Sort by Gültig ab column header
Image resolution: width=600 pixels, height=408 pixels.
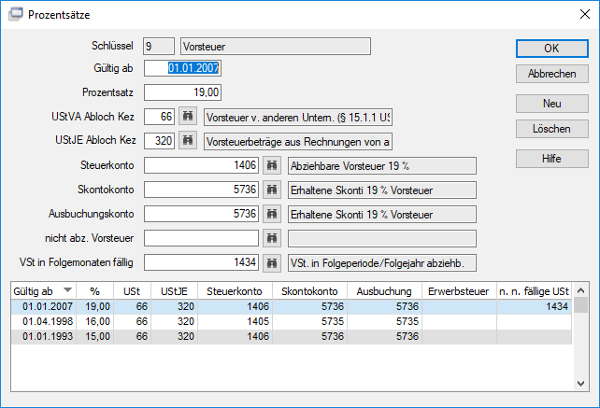[44, 291]
